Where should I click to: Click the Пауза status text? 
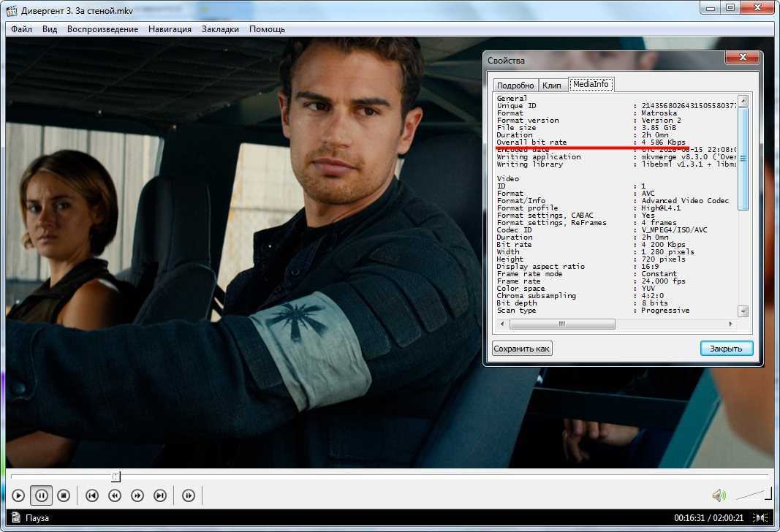pyautogui.click(x=37, y=517)
